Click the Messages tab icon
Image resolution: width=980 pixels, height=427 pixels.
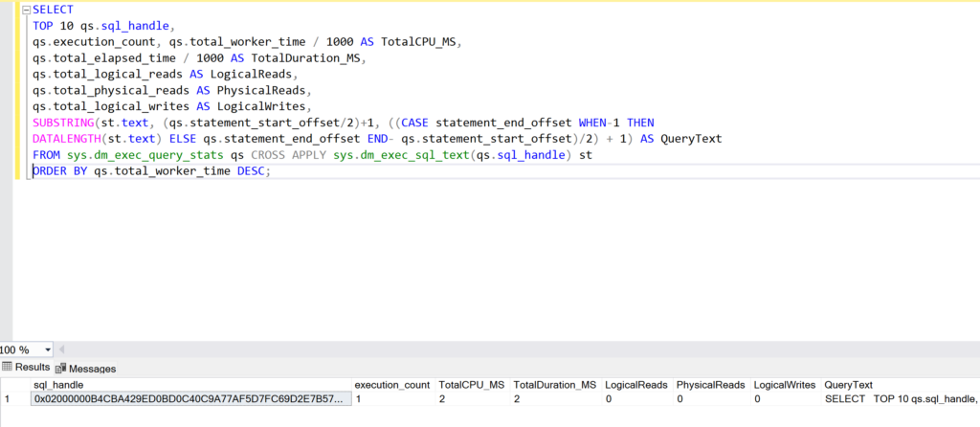coord(61,369)
